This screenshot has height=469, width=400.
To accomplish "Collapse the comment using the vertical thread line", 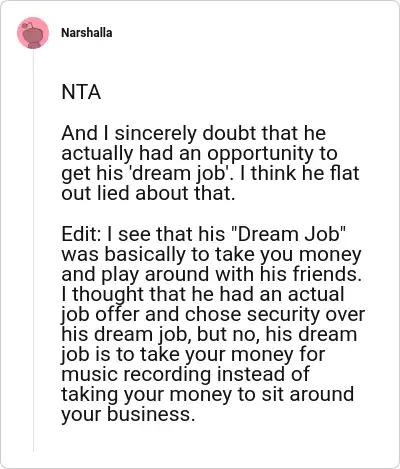I will [x=33, y=250].
